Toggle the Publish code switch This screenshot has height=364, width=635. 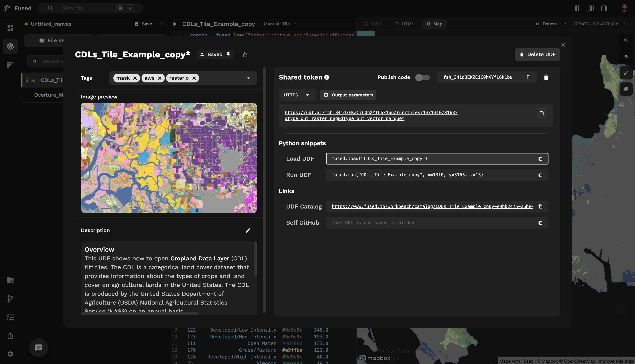coord(422,77)
